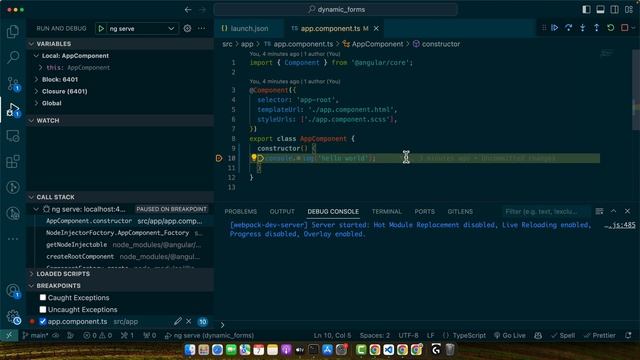
Task: Enable Uncaught Exceptions breakpoint
Action: [43, 309]
